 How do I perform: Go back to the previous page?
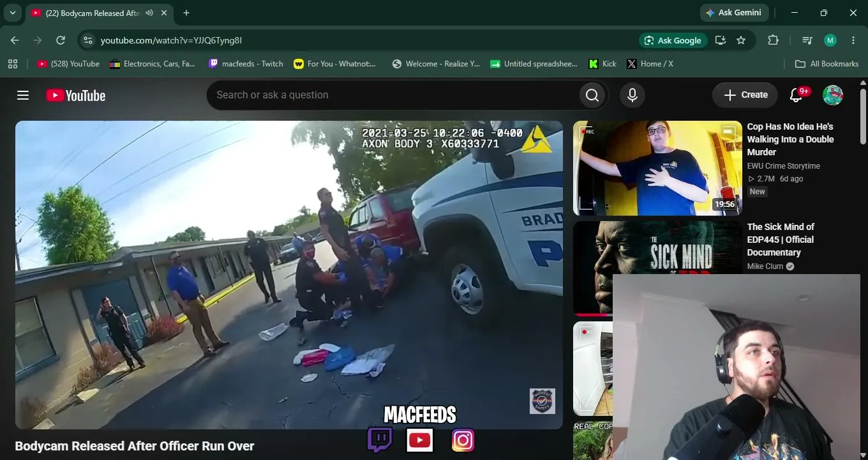(x=15, y=40)
